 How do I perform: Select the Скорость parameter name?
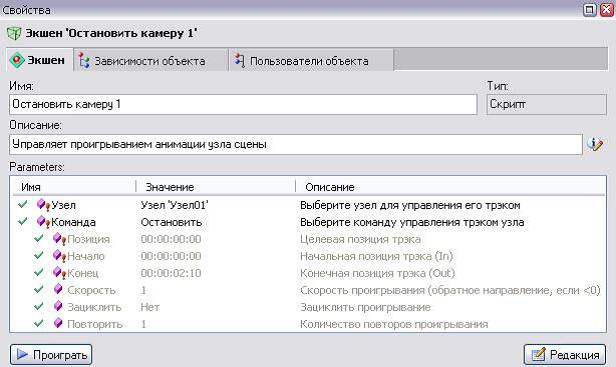91,290
